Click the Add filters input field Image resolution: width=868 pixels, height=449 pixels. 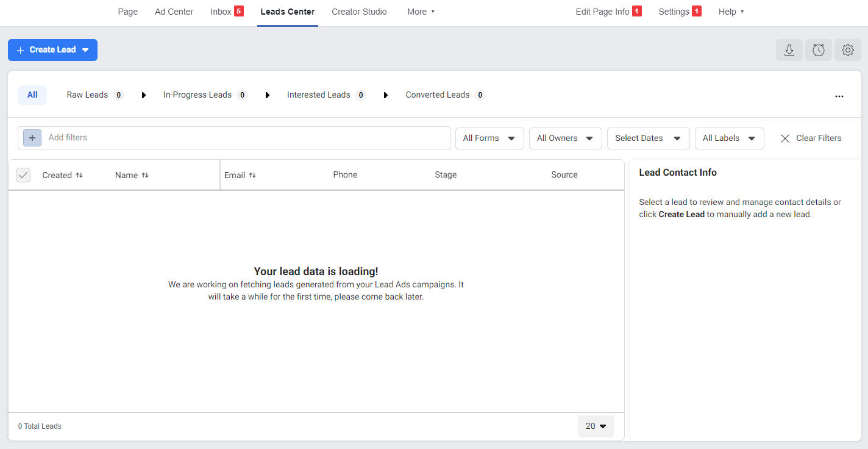click(x=244, y=138)
